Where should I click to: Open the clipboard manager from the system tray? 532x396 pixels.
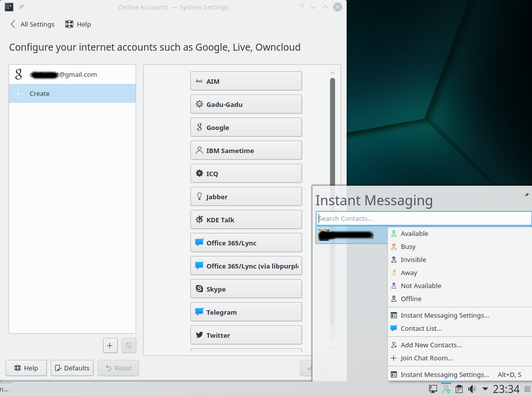click(x=459, y=388)
